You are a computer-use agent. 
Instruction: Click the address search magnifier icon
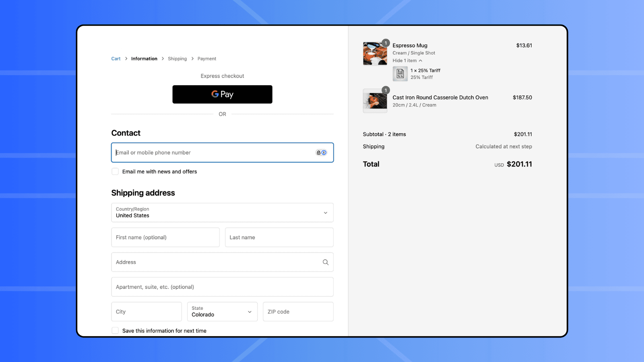coord(325,262)
